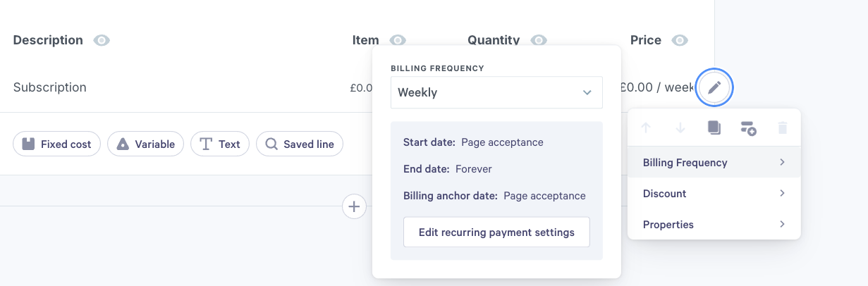This screenshot has width=868, height=286.
Task: Move line item down with arrow icon
Action: [680, 128]
